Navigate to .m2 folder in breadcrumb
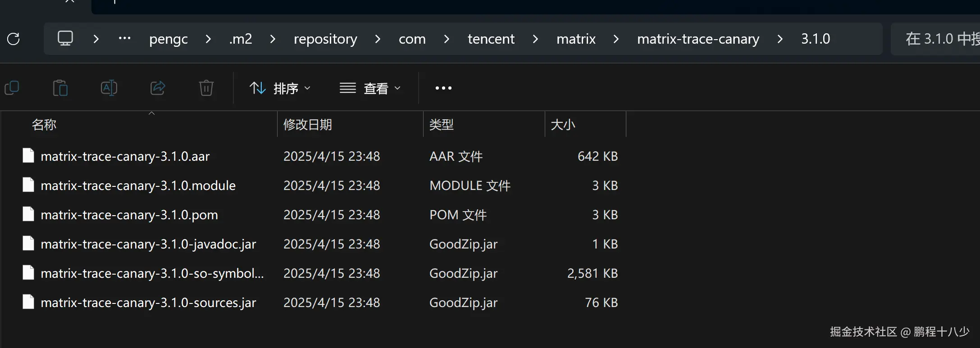The height and width of the screenshot is (348, 980). coord(241,39)
